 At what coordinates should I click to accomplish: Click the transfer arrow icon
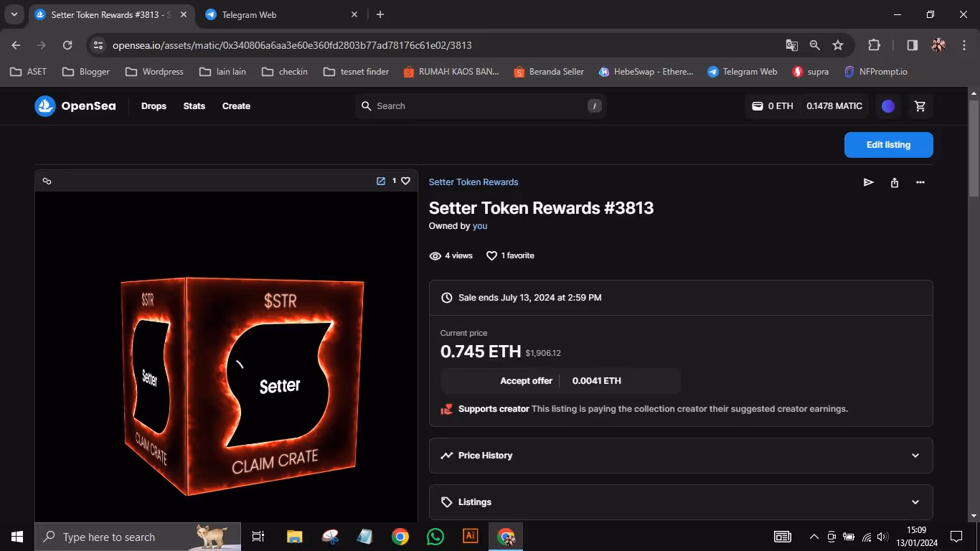[x=868, y=182]
